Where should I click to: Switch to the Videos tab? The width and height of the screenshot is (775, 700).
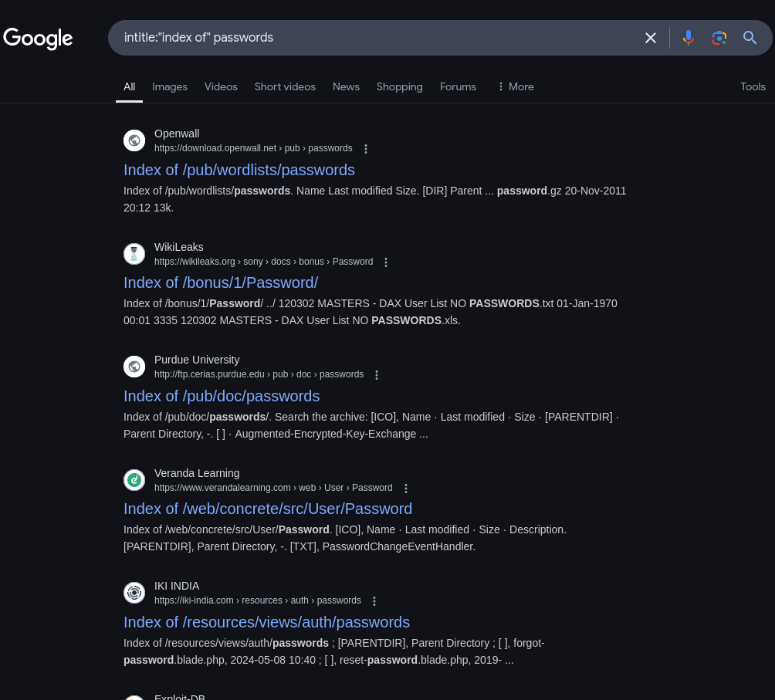(221, 87)
